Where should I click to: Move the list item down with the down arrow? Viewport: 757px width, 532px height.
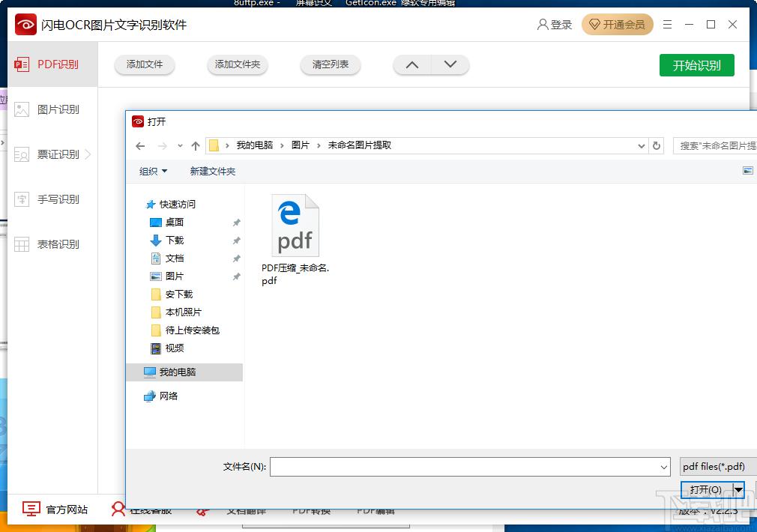pyautogui.click(x=450, y=64)
